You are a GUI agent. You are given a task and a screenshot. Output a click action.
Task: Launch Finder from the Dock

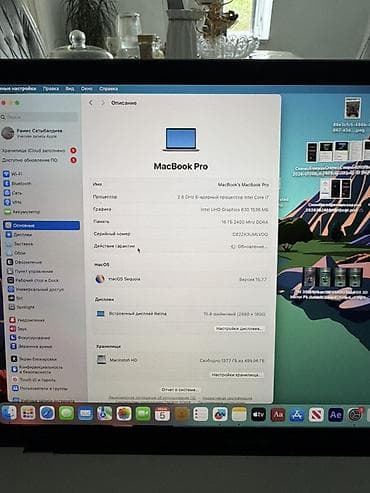[9, 413]
